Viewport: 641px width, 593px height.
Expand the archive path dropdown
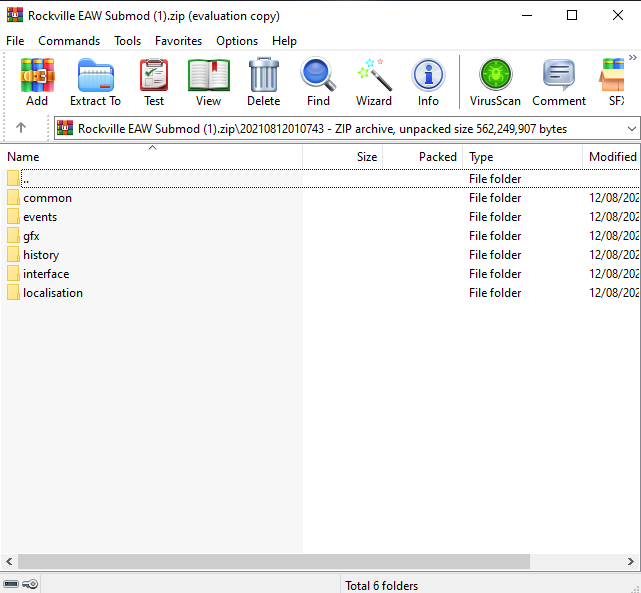[x=631, y=129]
